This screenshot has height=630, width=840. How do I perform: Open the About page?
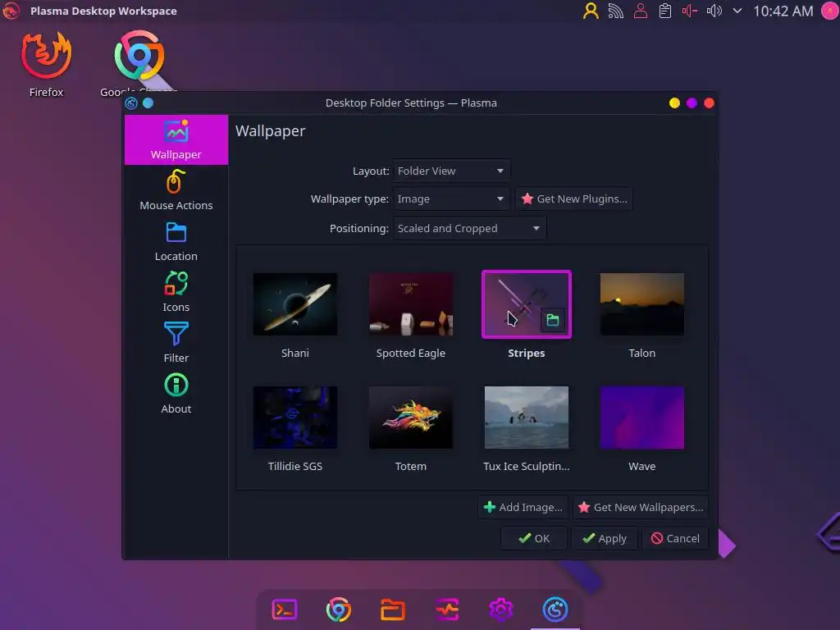coord(176,394)
